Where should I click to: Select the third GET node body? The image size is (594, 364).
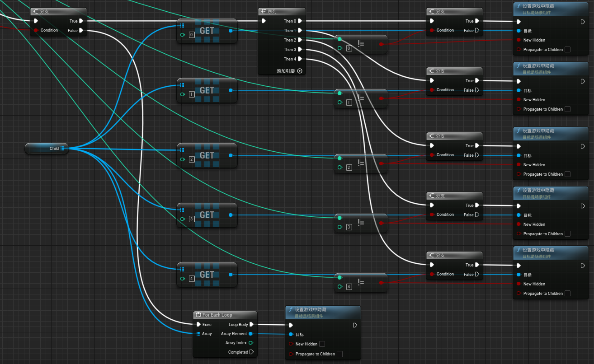207,155
